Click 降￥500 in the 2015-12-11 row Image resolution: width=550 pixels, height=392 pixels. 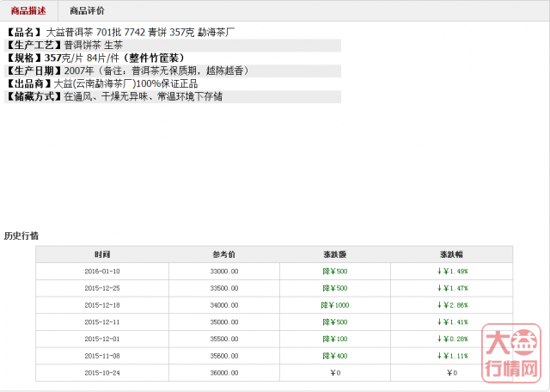[x=335, y=322]
